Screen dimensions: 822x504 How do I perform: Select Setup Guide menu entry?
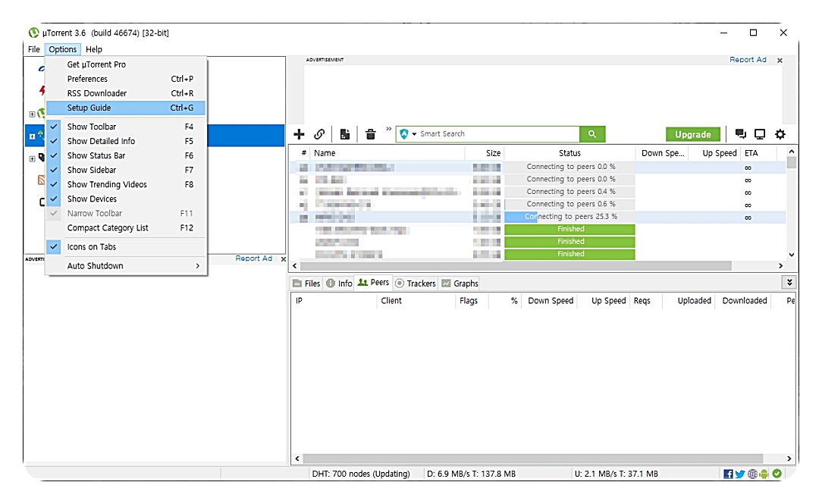(x=126, y=108)
